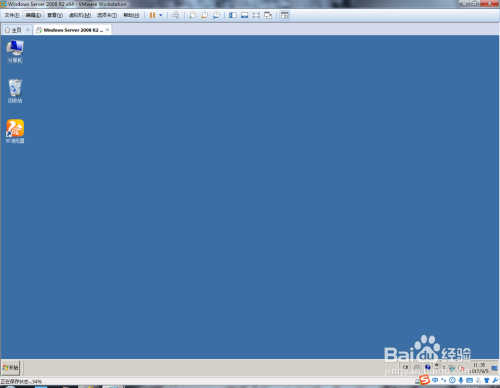Click the 开始 Start button
The image size is (500, 388).
point(11,368)
